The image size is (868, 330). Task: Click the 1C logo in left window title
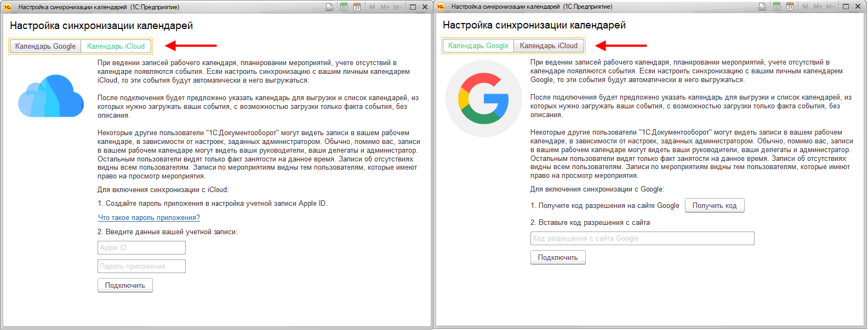8,7
